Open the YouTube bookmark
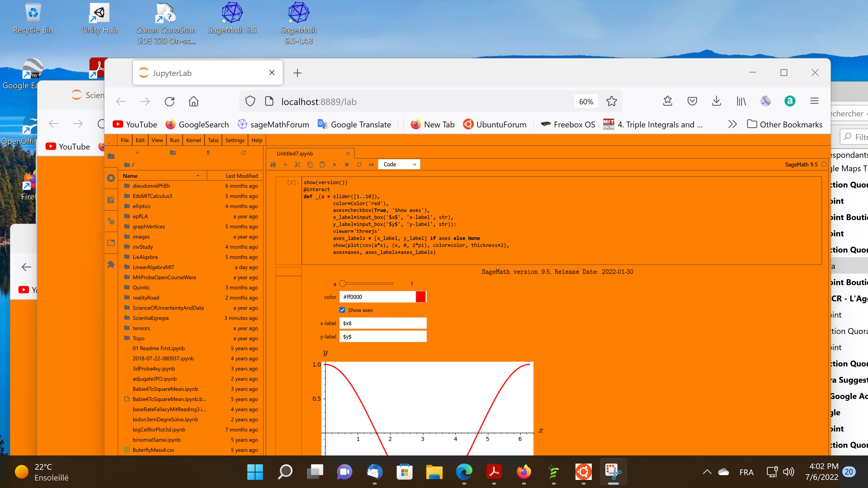Screen dimensions: 868x488 point(134,124)
